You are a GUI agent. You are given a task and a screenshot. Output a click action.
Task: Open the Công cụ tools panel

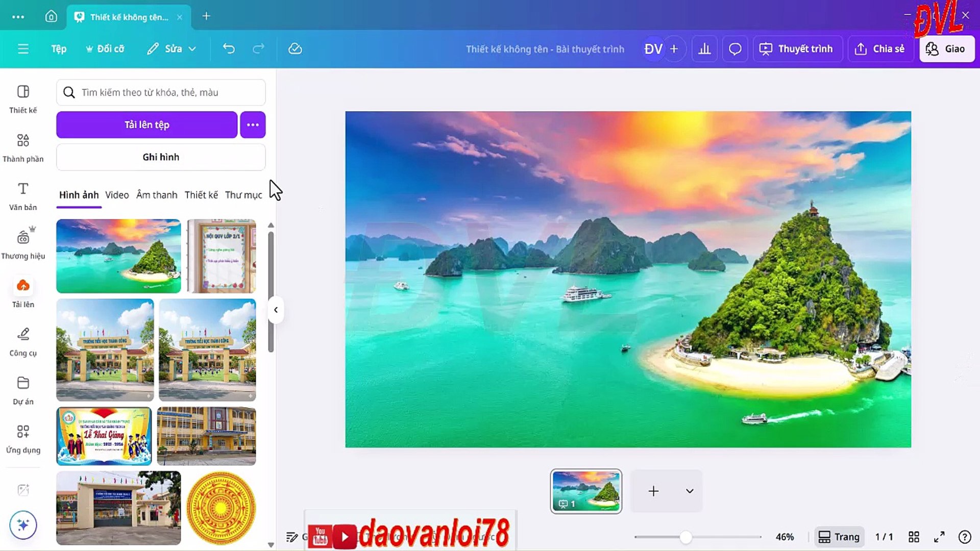[x=23, y=341]
